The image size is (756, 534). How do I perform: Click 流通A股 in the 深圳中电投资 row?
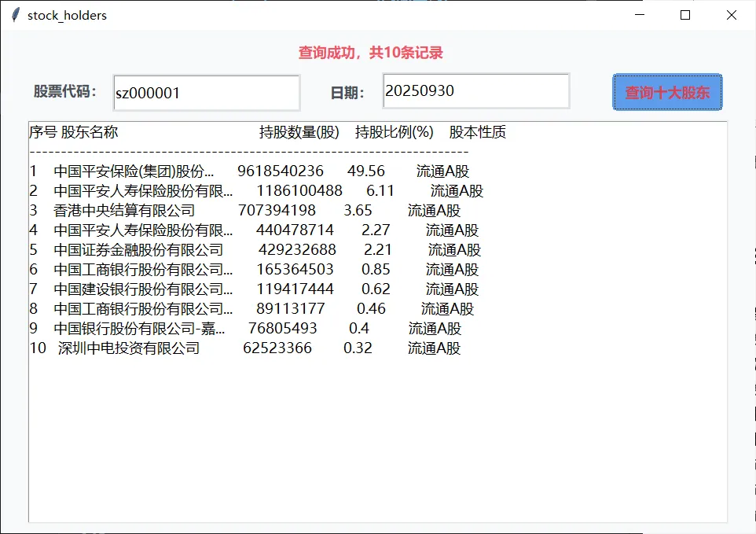(x=435, y=348)
